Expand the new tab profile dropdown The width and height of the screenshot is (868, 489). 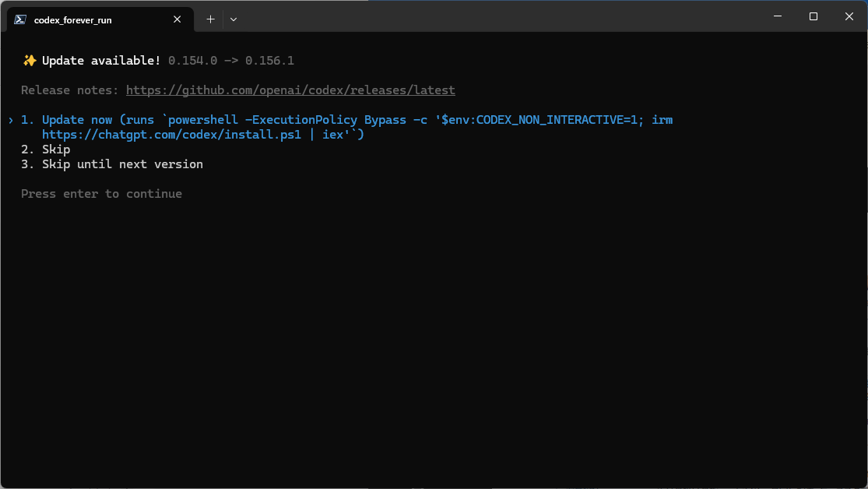coord(234,19)
